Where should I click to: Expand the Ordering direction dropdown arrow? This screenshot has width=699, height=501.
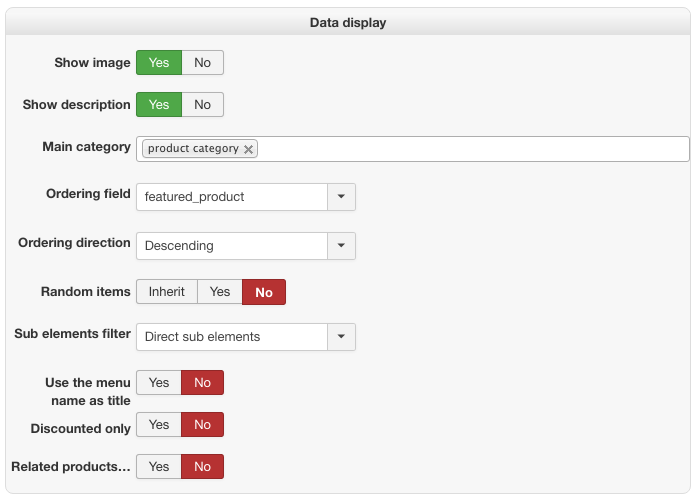tap(341, 245)
